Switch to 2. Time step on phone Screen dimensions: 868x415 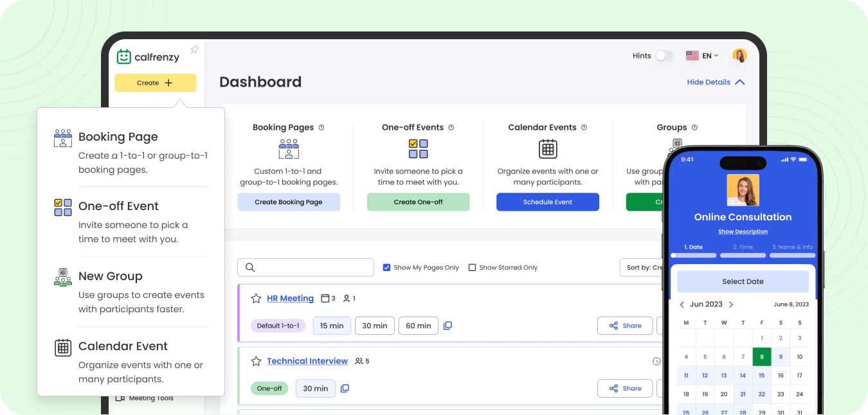743,247
